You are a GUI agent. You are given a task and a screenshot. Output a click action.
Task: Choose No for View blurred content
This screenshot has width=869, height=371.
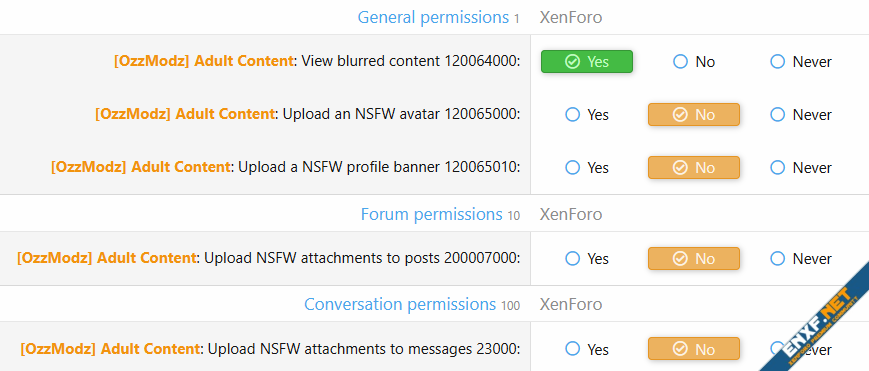tap(694, 62)
